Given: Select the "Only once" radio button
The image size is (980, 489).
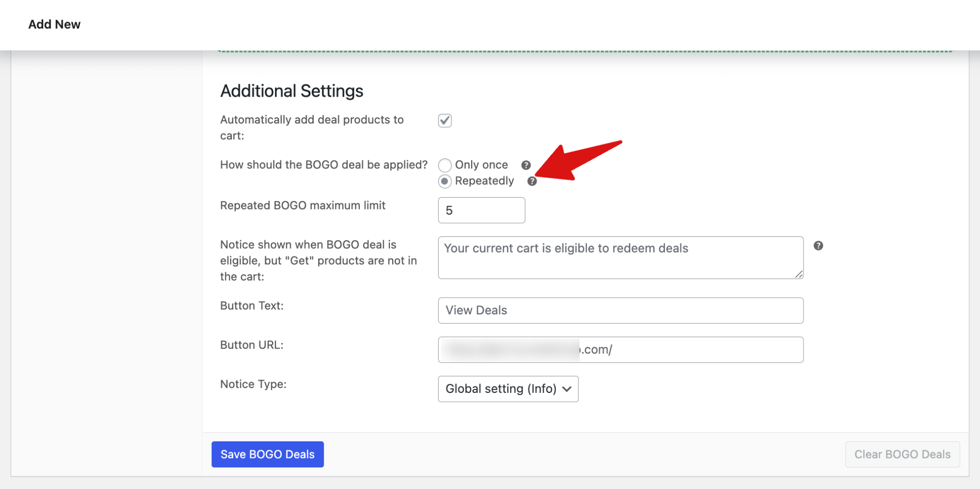Looking at the screenshot, I should tap(445, 165).
